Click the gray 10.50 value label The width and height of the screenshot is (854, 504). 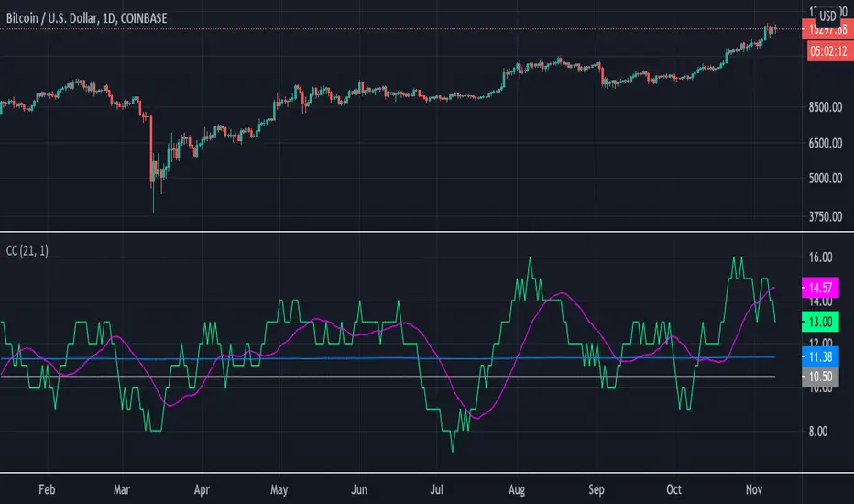tap(820, 377)
